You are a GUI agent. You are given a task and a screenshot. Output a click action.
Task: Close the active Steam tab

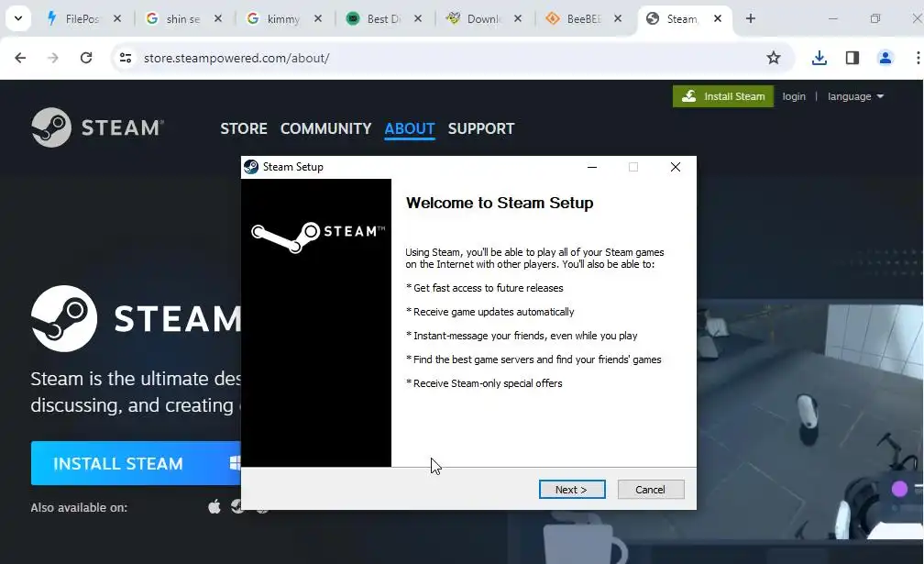pos(718,19)
